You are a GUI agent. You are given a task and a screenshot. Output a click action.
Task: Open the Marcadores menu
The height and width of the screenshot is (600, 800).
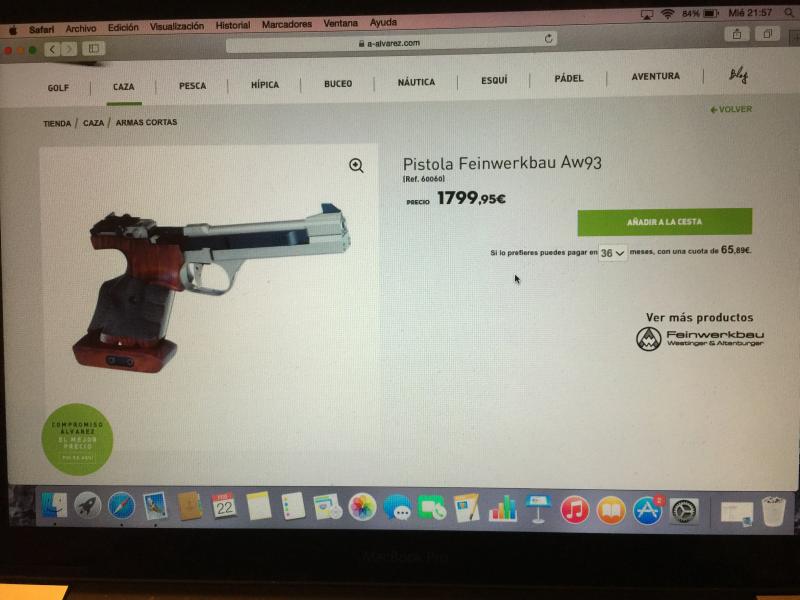[x=287, y=24]
